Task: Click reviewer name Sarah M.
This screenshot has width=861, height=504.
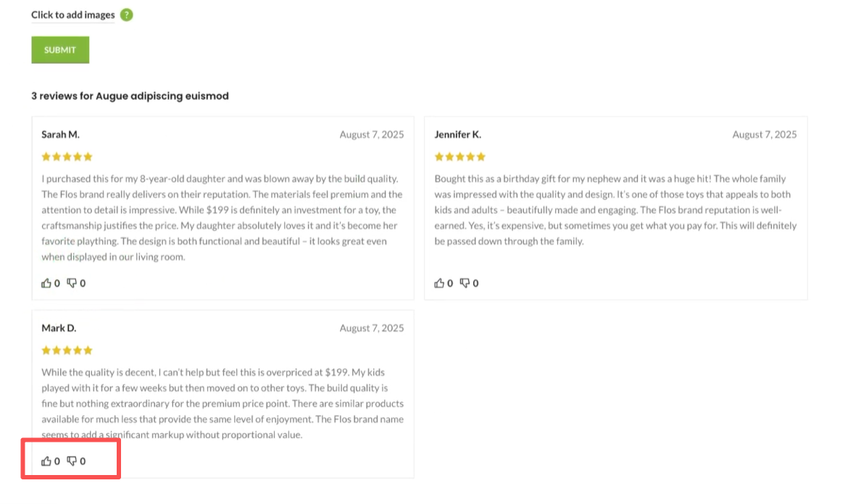Action: [61, 135]
